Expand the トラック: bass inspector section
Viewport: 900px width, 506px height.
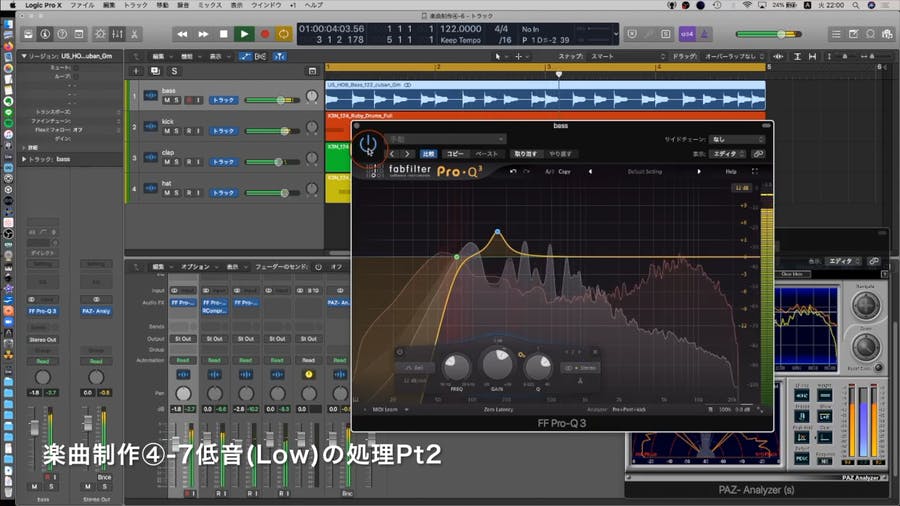pyautogui.click(x=24, y=159)
